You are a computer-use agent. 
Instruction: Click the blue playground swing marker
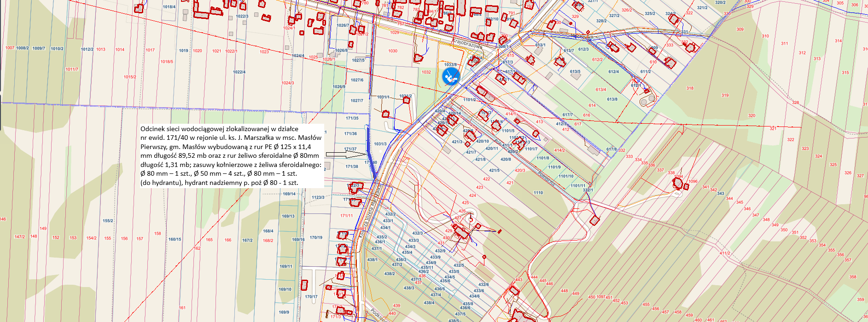click(451, 76)
